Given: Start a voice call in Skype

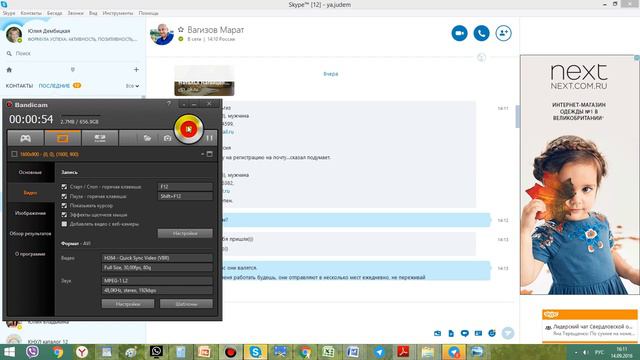Looking at the screenshot, I should coord(482,33).
